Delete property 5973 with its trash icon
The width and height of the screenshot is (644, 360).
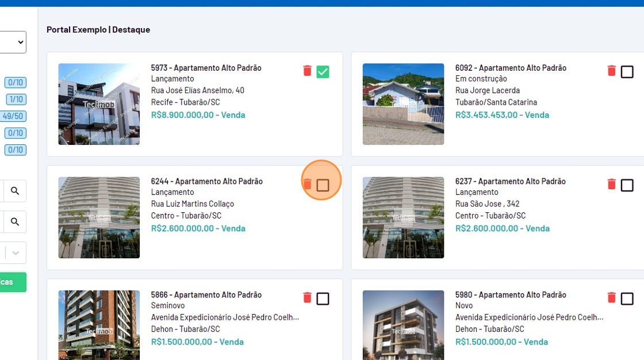[x=307, y=71]
